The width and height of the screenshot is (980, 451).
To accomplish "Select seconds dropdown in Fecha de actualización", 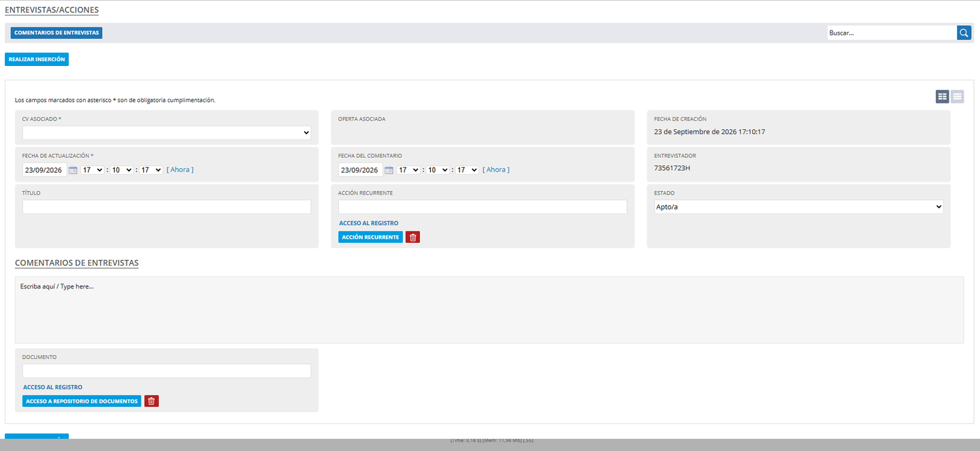I will [150, 170].
